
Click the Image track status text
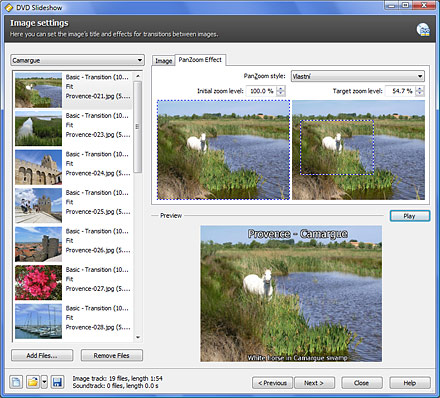tap(117, 378)
